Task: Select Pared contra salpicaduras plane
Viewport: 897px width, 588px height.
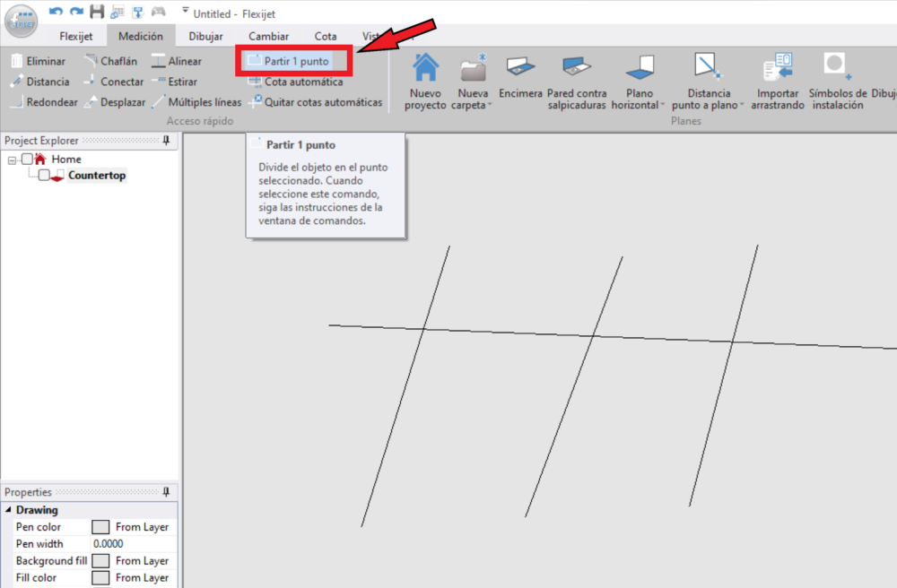Action: [x=577, y=82]
